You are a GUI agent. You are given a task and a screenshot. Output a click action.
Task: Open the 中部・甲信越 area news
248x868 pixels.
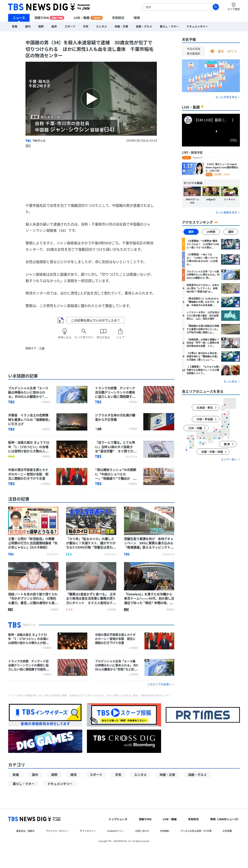(206, 419)
